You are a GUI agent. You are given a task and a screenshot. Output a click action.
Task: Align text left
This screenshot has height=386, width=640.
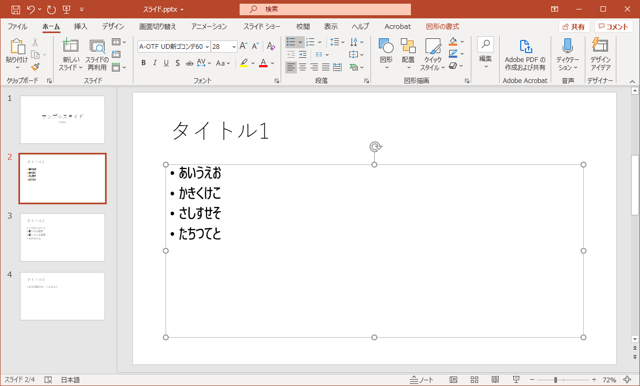click(291, 67)
